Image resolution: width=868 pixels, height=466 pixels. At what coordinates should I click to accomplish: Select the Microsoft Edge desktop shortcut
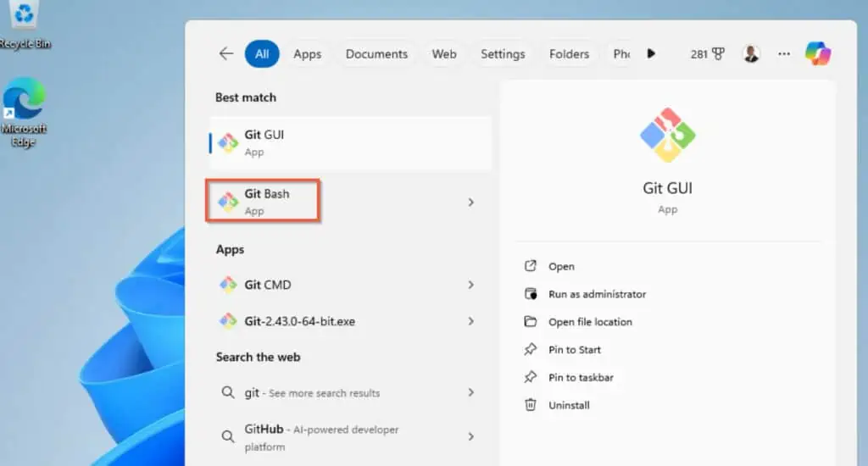click(x=23, y=113)
